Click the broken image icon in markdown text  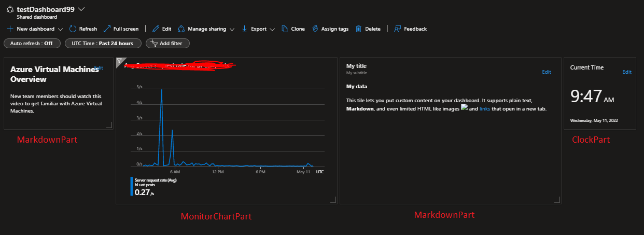point(465,108)
